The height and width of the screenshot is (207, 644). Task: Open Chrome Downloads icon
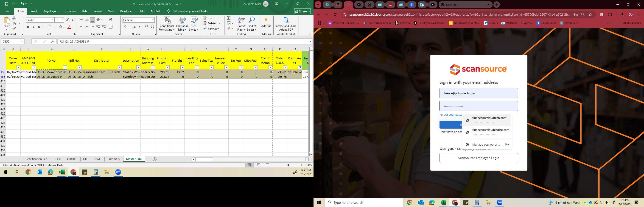622,14
